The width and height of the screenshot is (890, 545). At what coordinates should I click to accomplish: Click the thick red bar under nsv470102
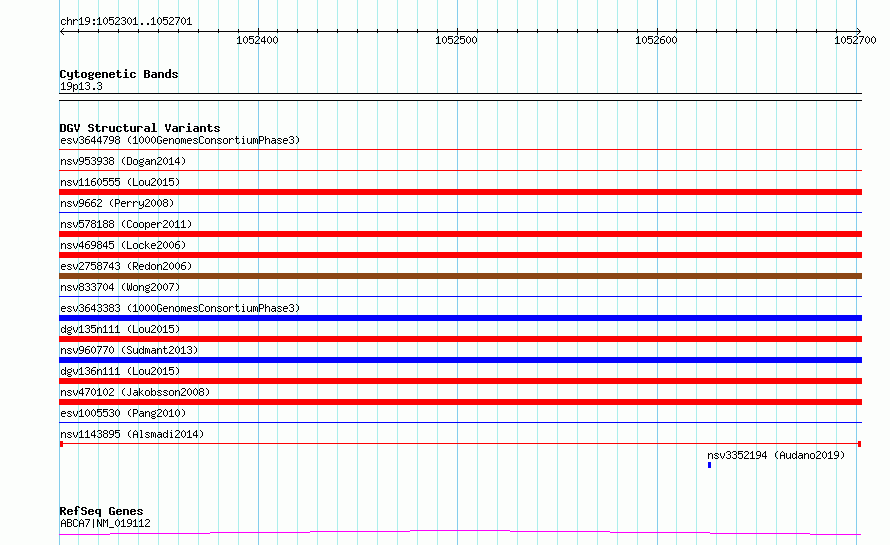(x=460, y=402)
